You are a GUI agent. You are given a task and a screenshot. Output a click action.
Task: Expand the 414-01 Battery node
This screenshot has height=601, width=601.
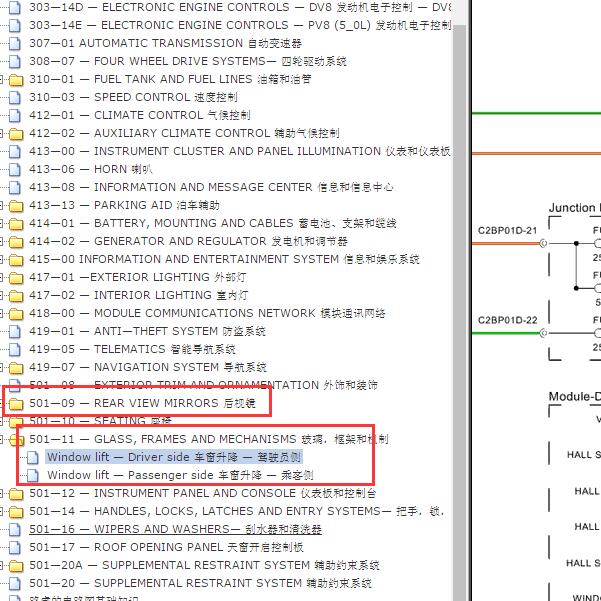coord(2,223)
